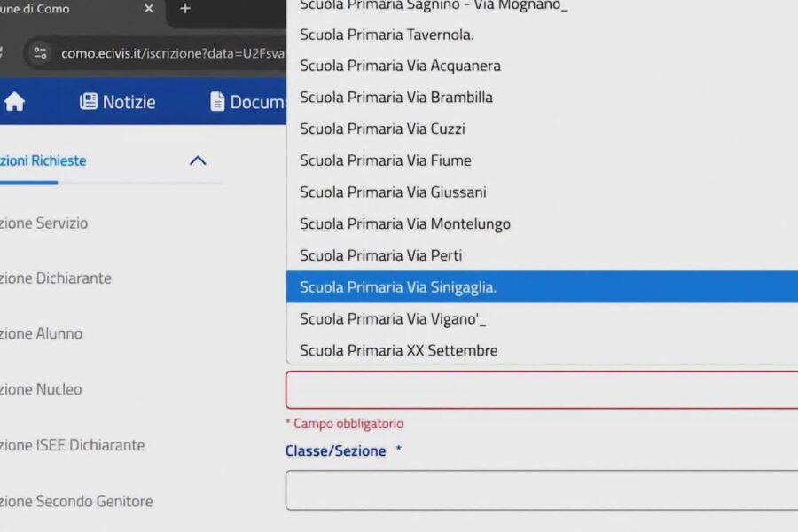
Task: Click the Classe/Sezione input field
Action: pos(542,490)
